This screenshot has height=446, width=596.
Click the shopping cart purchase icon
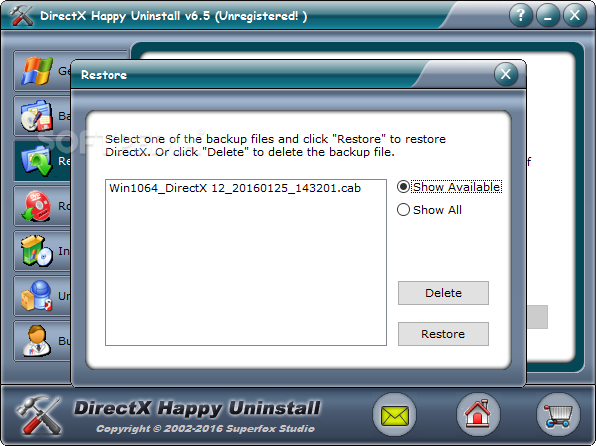[x=558, y=415]
